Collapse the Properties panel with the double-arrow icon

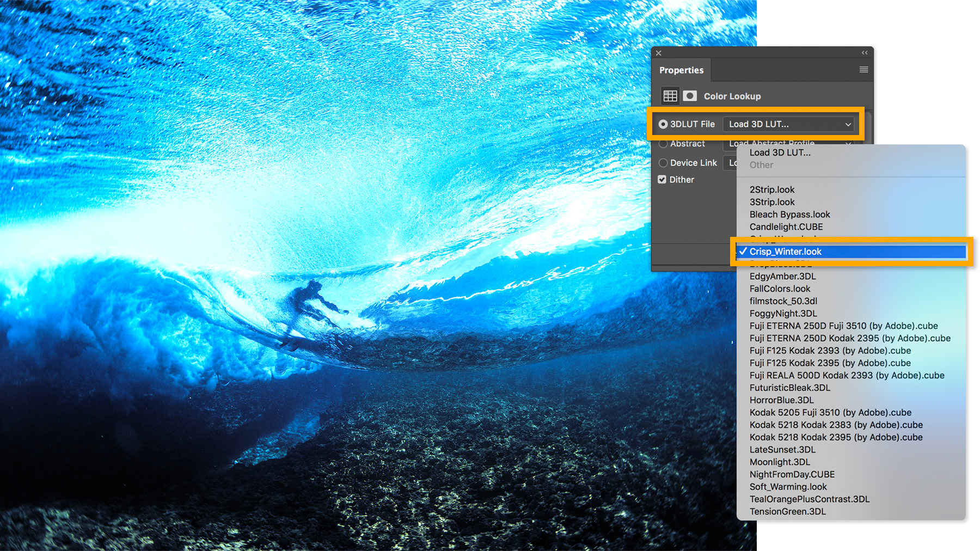pos(864,53)
